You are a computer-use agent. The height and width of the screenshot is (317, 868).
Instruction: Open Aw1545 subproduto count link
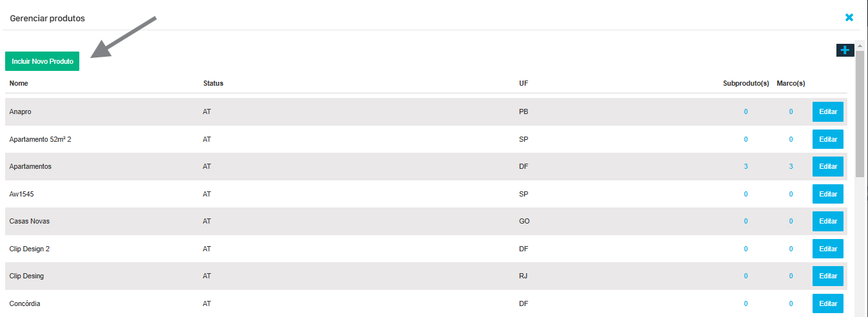coord(746,194)
